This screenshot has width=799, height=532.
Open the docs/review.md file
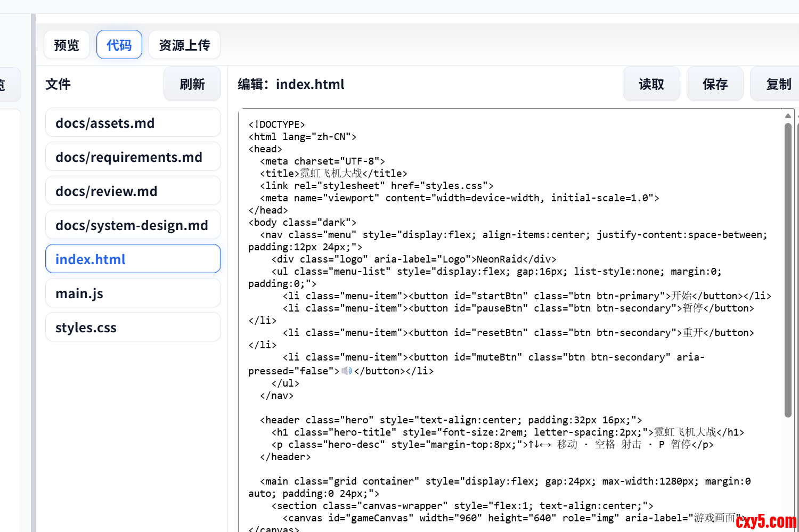pyautogui.click(x=133, y=191)
